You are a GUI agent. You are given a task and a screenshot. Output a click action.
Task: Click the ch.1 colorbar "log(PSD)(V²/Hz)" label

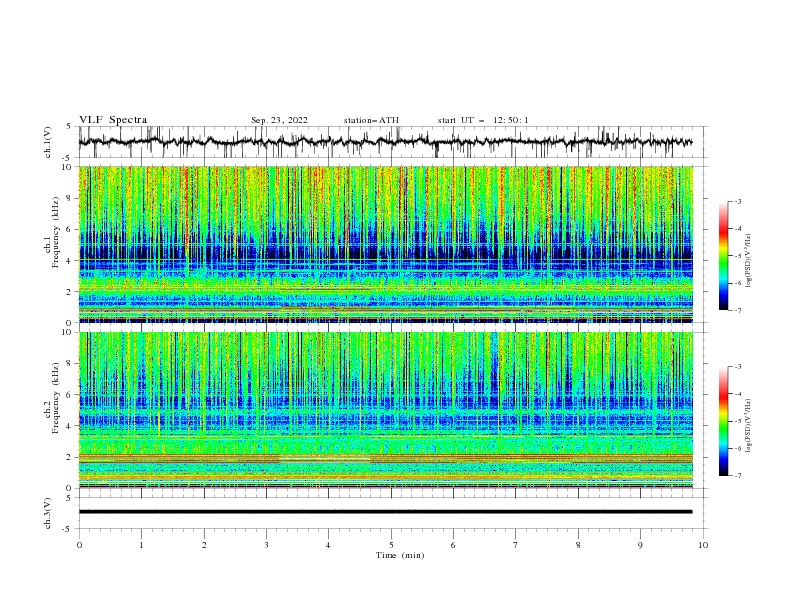point(748,261)
